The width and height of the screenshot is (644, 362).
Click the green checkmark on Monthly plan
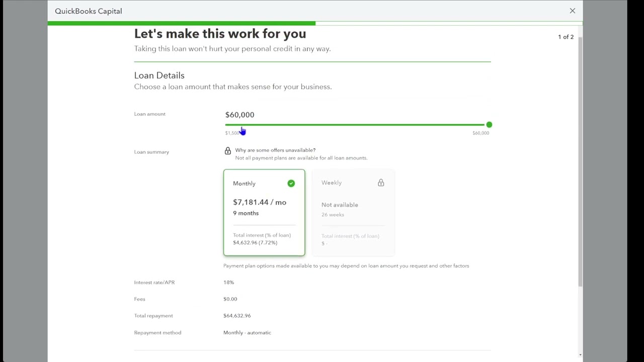click(x=291, y=184)
